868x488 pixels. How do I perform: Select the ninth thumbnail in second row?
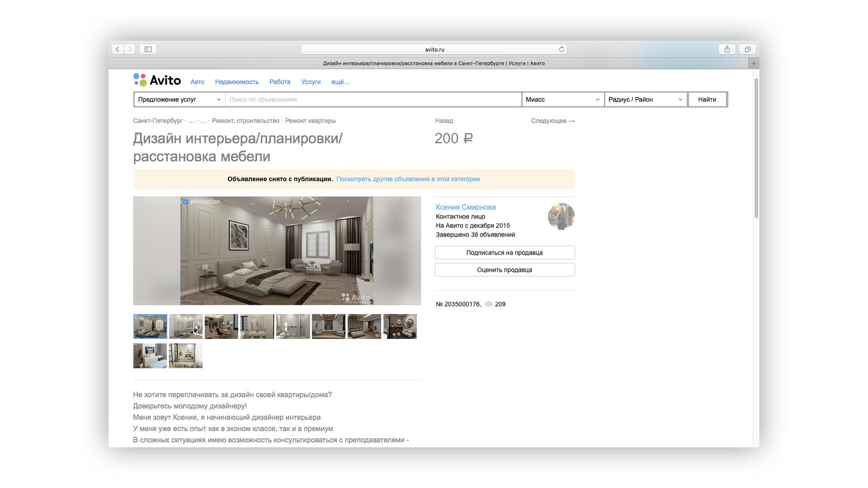[150, 356]
